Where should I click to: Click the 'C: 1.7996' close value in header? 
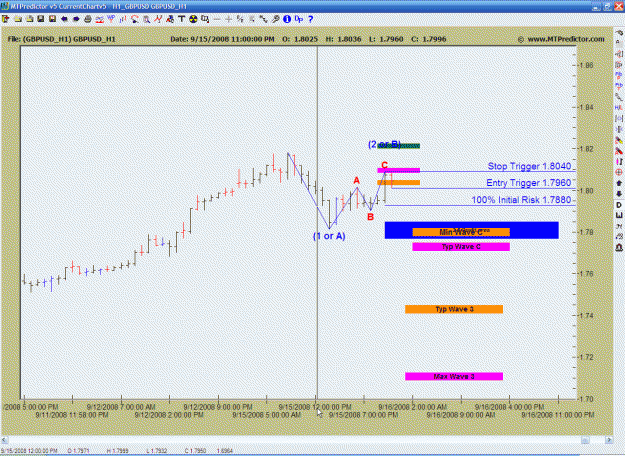coord(428,39)
